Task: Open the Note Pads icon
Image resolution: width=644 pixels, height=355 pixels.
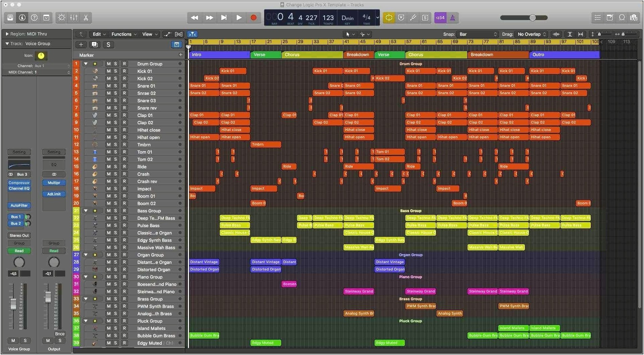Action: 610,18
